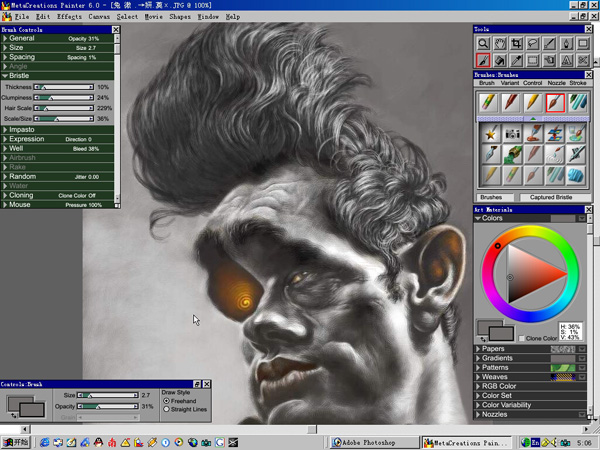Select the Brush tool in Tools palette
Image resolution: width=600 pixels, height=450 pixels.
pos(483,60)
